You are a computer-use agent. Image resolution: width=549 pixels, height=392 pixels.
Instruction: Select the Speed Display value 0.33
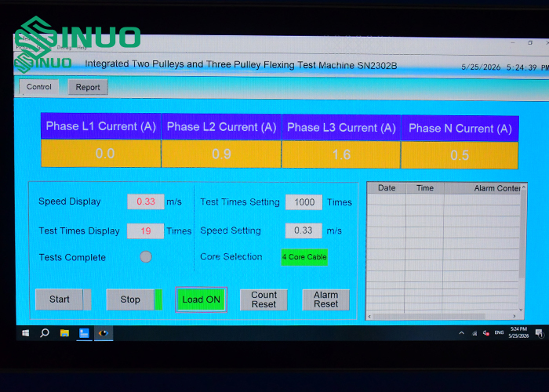coord(146,202)
